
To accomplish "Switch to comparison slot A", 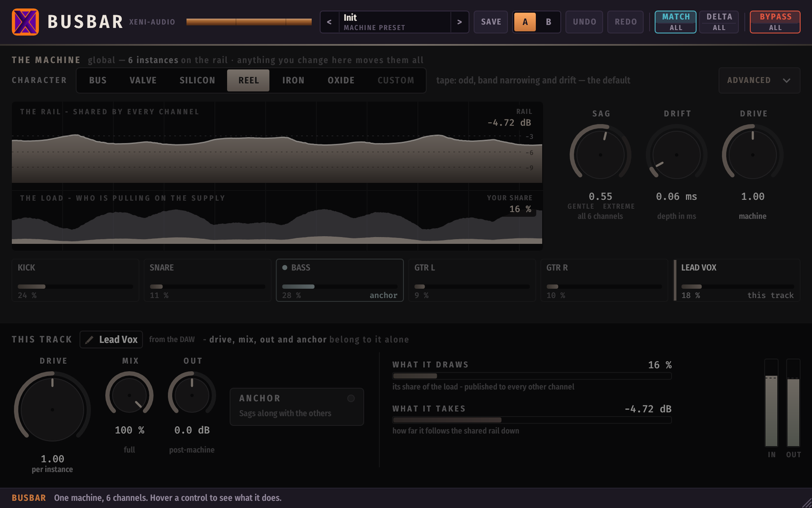I will [x=525, y=22].
